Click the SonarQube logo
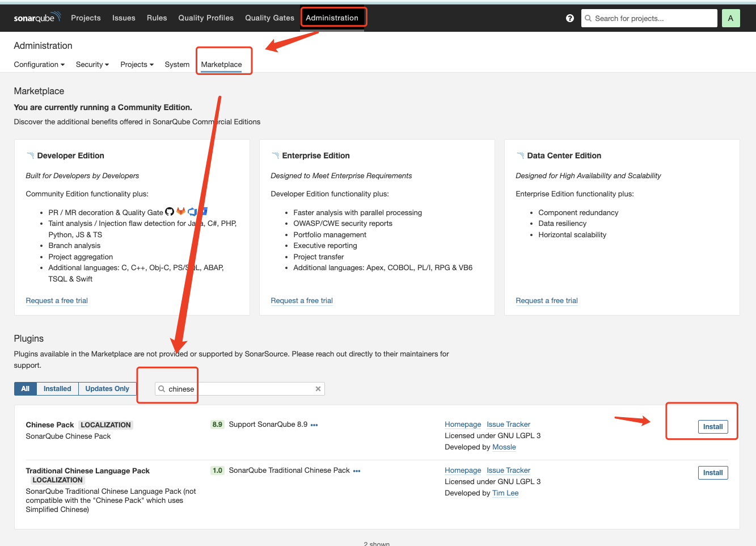 coord(37,18)
